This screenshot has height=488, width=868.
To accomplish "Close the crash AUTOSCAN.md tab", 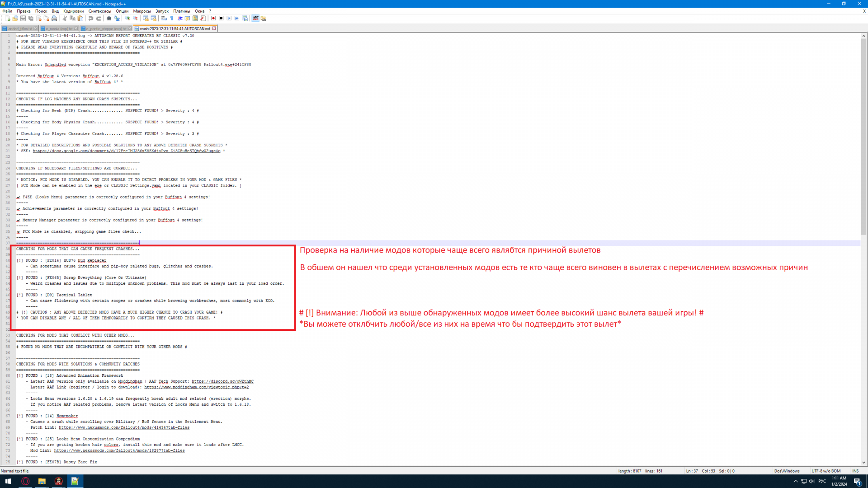I will tap(214, 28).
